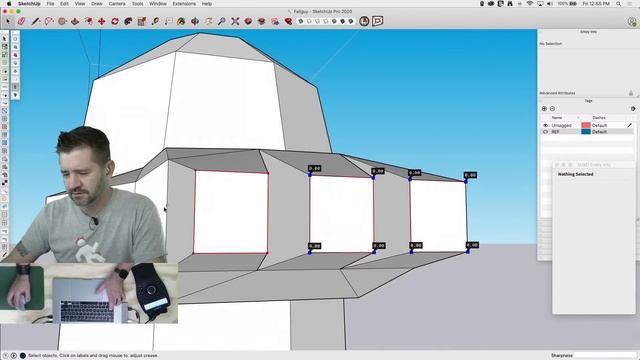
Task: Click the Zoom Extents icon
Action: (235, 21)
